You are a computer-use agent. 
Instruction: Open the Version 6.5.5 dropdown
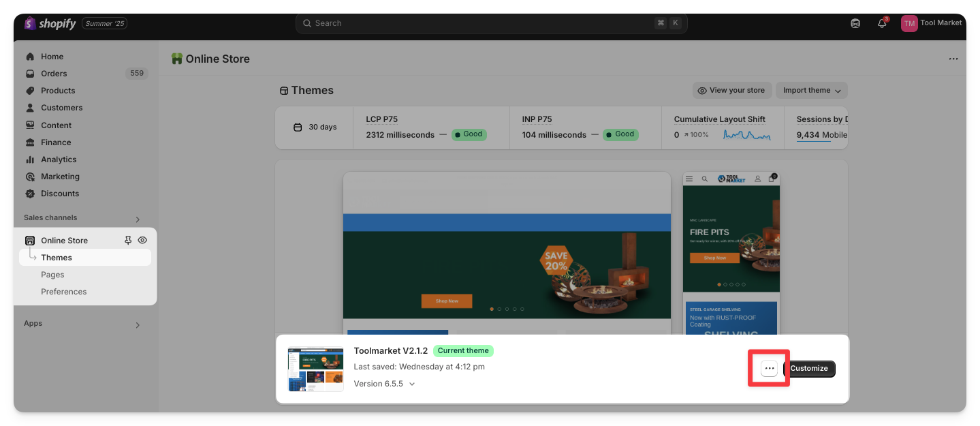pos(384,384)
